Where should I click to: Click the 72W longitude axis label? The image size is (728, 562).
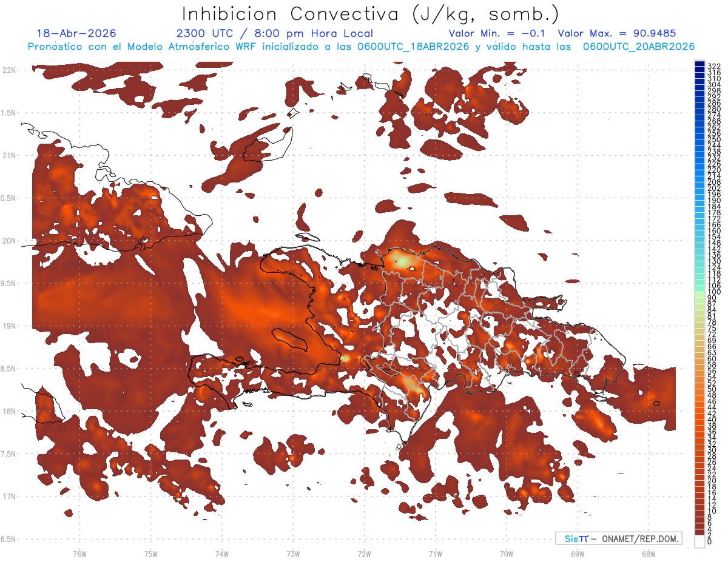coord(364,554)
